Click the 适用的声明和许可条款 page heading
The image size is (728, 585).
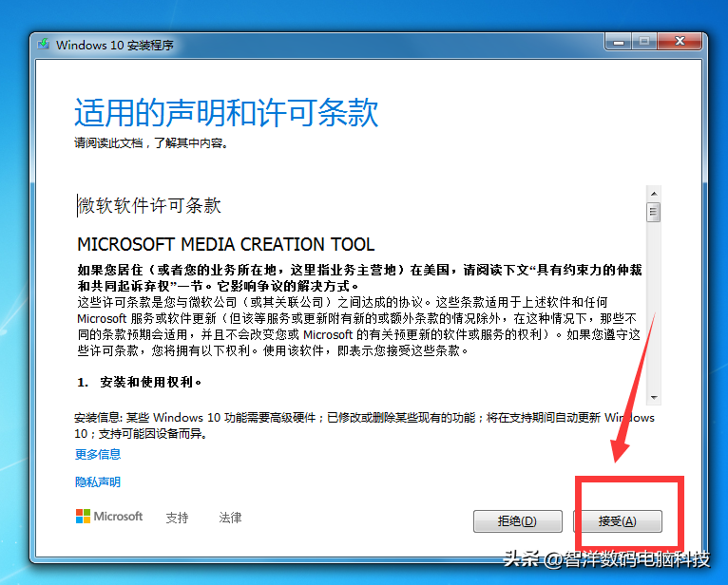[226, 113]
